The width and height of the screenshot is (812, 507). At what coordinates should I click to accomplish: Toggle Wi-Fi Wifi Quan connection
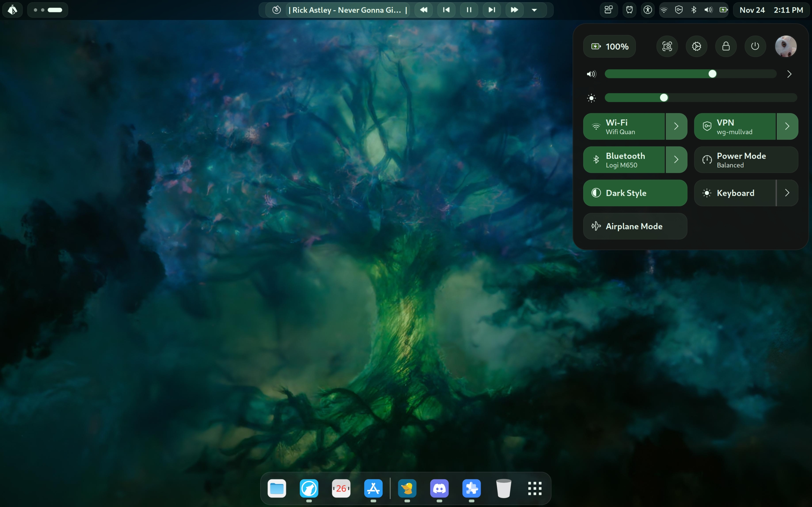click(624, 127)
